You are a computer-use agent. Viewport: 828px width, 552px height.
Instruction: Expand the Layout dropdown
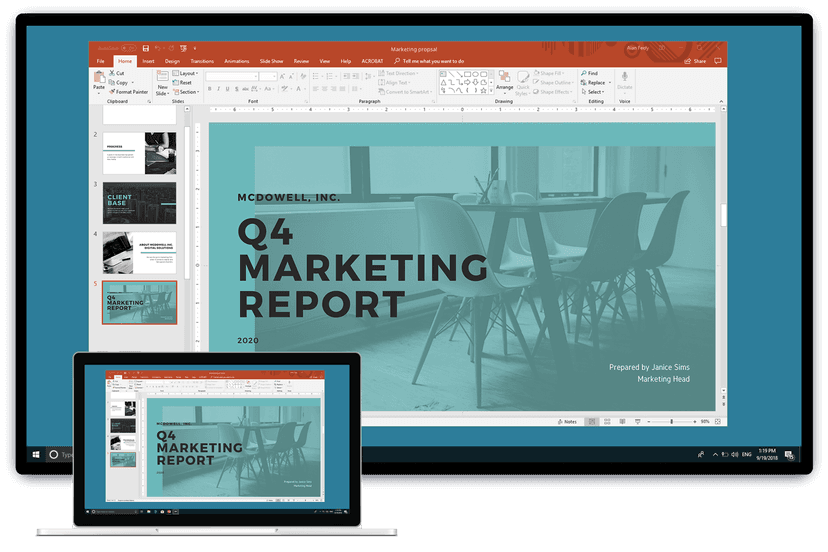coord(188,73)
